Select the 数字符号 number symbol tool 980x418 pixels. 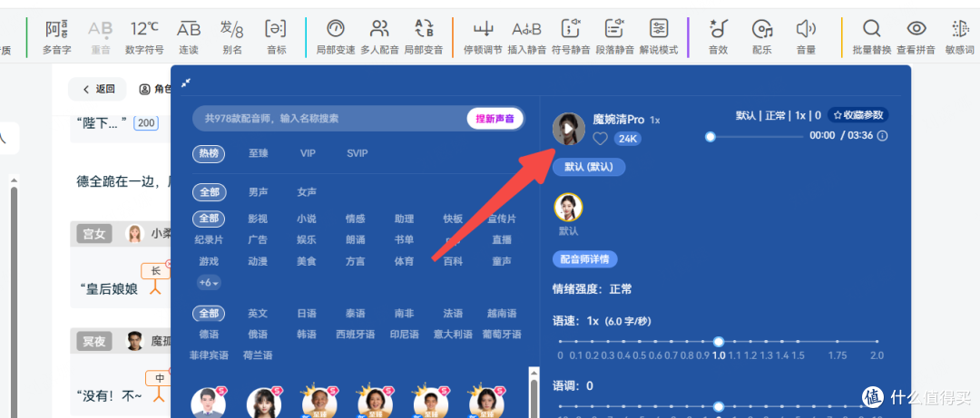tap(144, 37)
